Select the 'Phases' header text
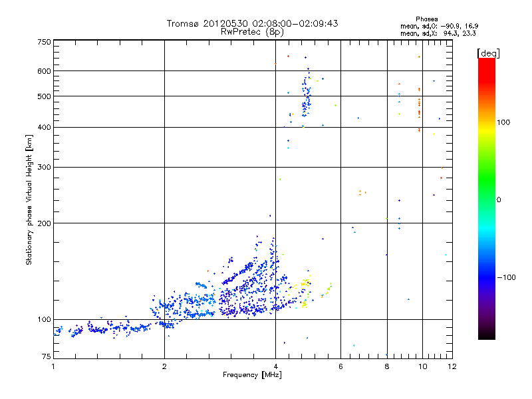Image resolution: width=532 pixels, height=399 pixels. click(x=426, y=19)
